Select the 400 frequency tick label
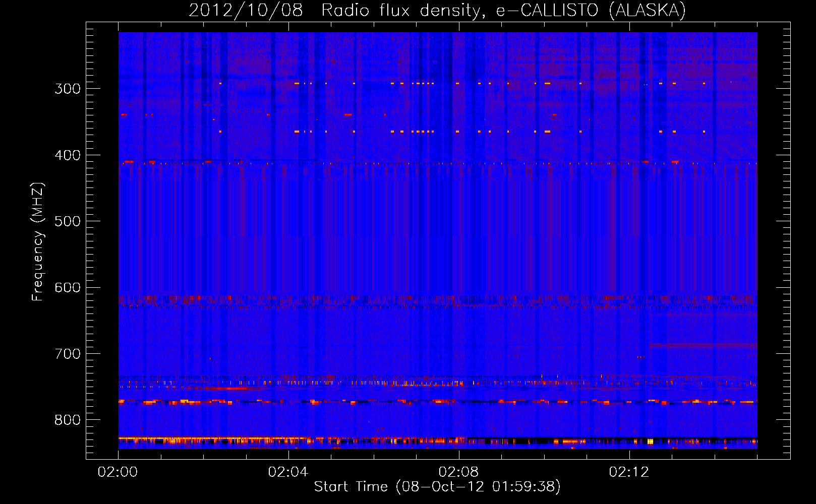 (68, 155)
